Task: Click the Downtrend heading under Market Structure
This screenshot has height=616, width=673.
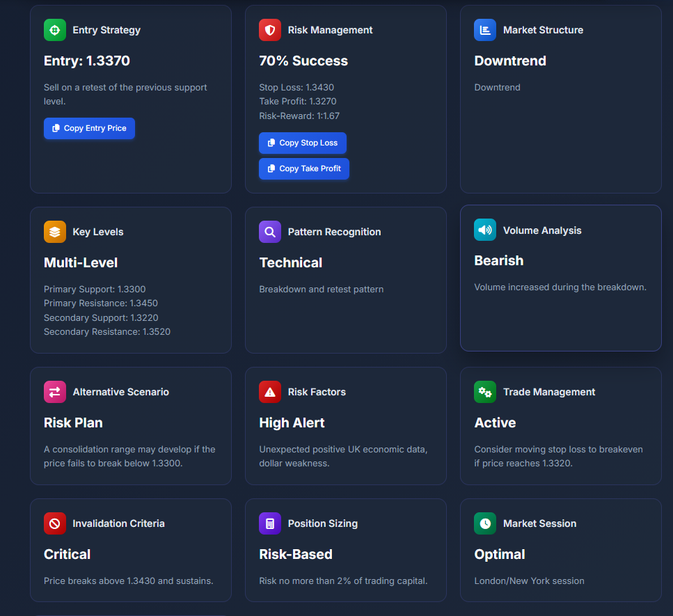Action: point(510,61)
